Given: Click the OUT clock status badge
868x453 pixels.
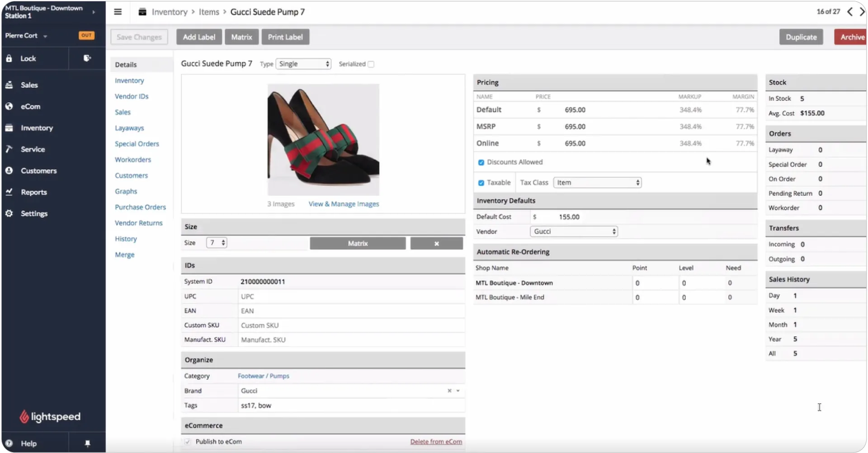Looking at the screenshot, I should coord(86,35).
